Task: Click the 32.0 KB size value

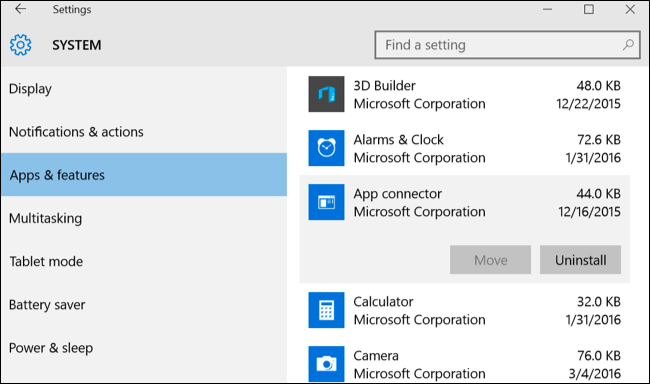Action: pyautogui.click(x=599, y=301)
